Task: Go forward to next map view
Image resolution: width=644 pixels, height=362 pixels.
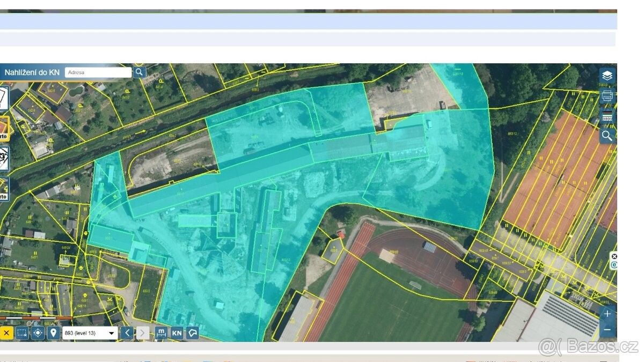Action: point(142,333)
